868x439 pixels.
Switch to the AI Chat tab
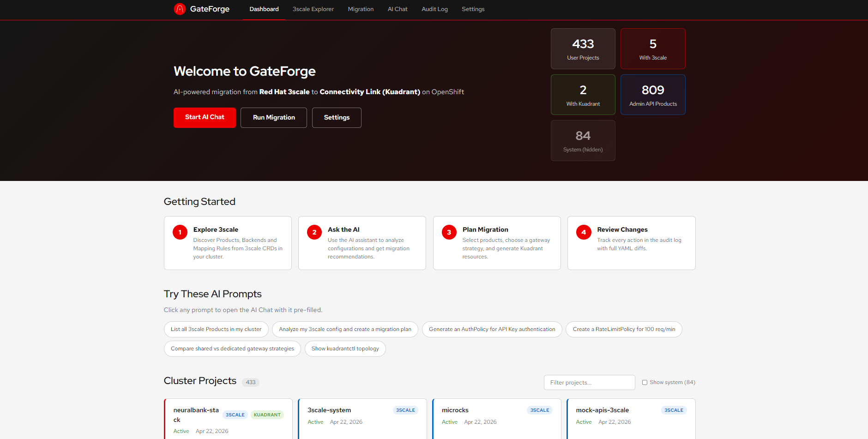[x=398, y=9]
